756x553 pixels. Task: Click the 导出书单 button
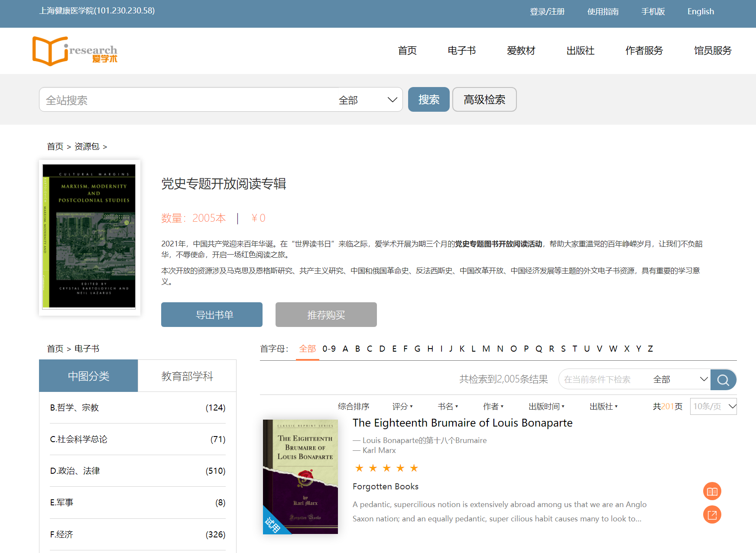(212, 315)
